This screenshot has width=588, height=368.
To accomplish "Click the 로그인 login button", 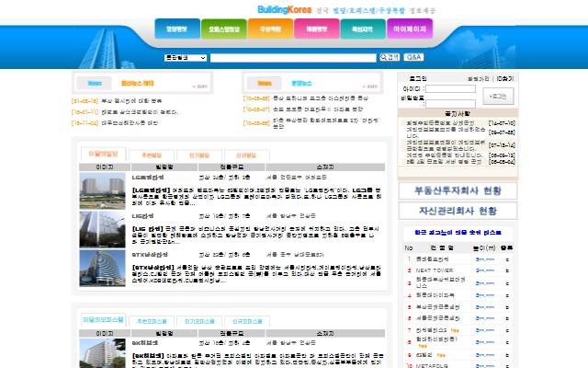I will coord(498,96).
